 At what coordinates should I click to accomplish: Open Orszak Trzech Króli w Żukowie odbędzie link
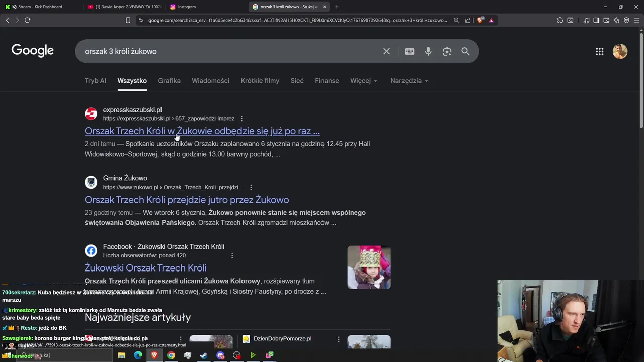click(202, 131)
